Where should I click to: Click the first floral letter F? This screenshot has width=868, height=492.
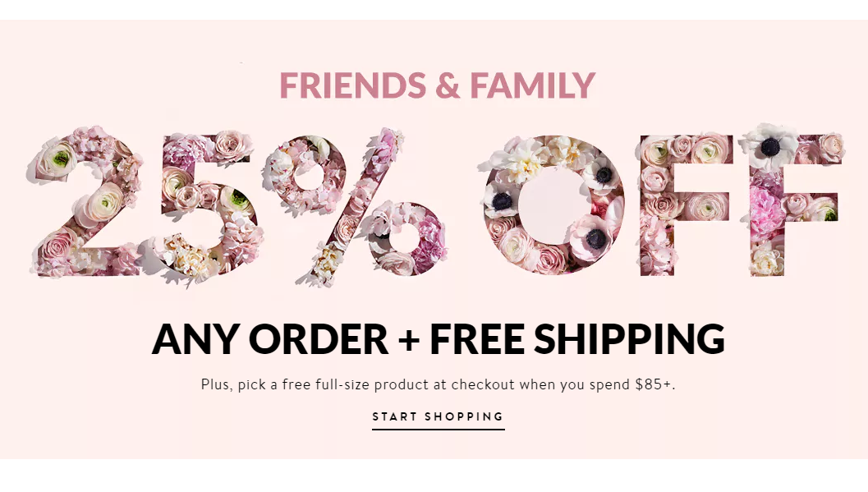(x=686, y=206)
